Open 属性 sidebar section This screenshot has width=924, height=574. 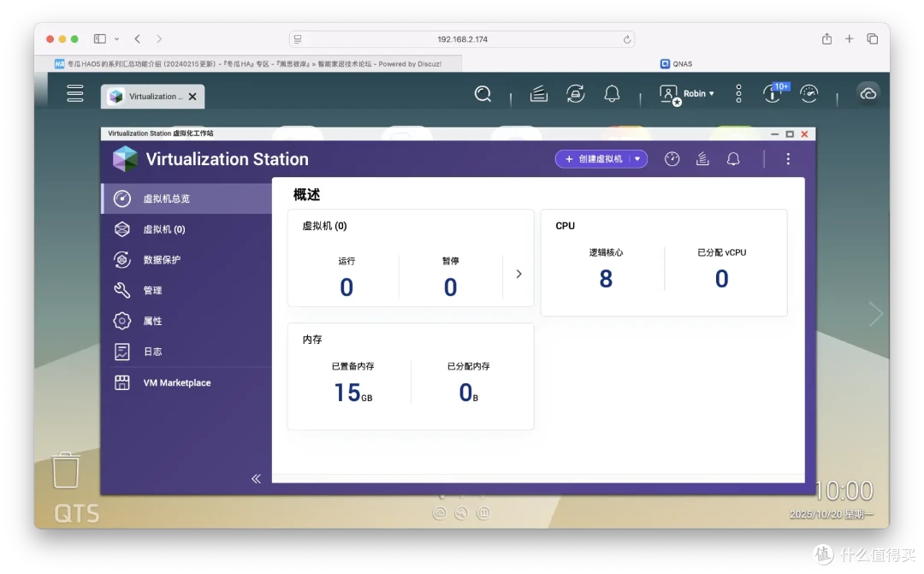[x=187, y=321]
